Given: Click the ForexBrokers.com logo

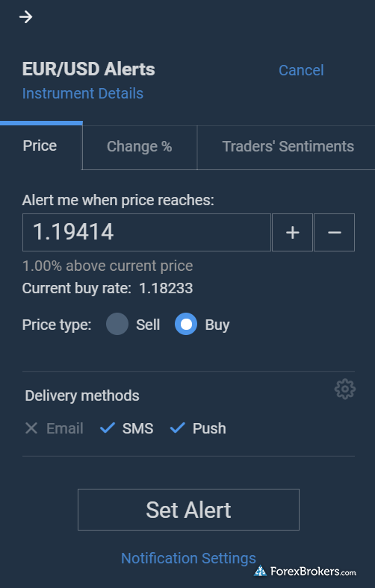Looking at the screenshot, I should (305, 572).
